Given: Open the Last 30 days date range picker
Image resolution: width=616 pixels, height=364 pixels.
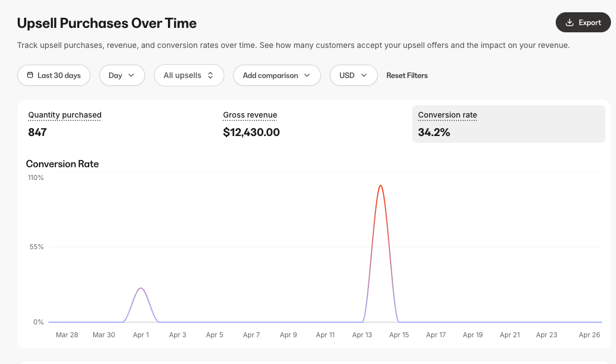Looking at the screenshot, I should (54, 75).
